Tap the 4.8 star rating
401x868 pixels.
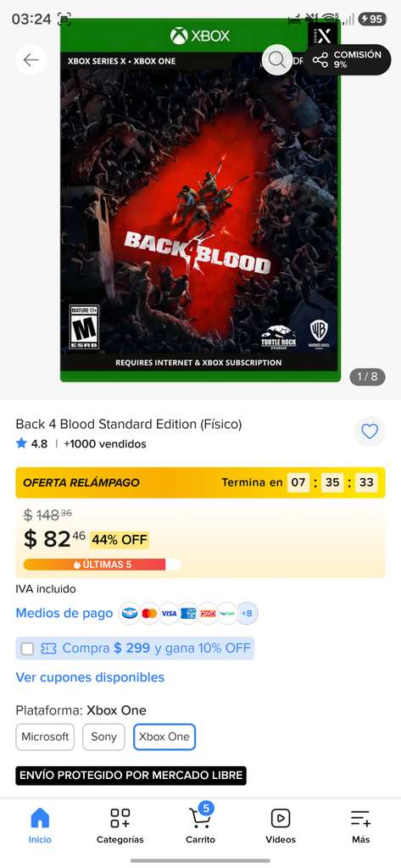31,443
